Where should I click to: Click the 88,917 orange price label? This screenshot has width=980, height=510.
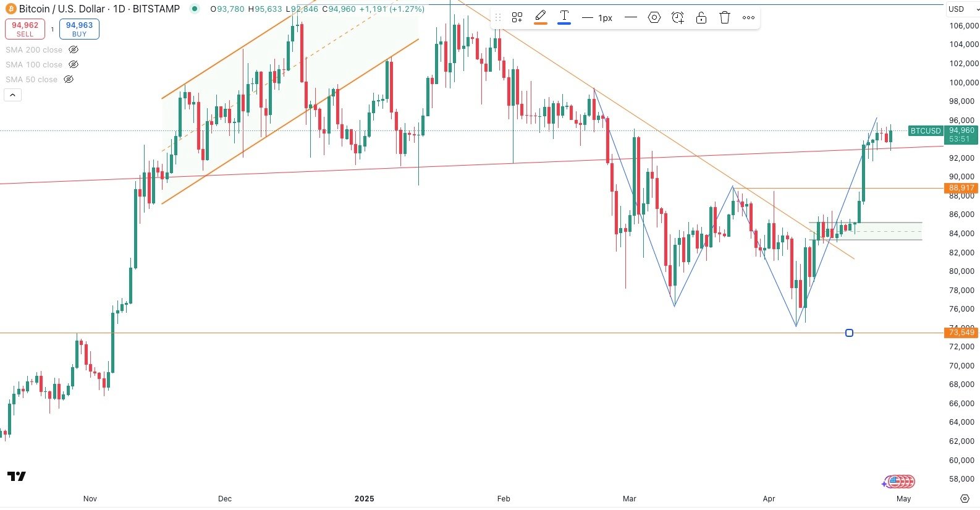(x=961, y=188)
